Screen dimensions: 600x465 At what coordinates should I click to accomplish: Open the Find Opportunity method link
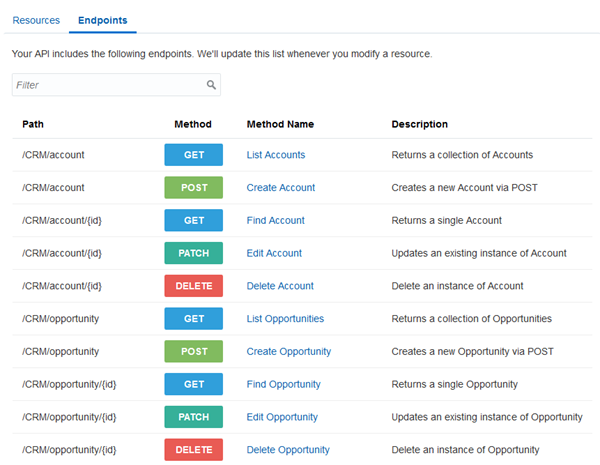click(x=284, y=384)
